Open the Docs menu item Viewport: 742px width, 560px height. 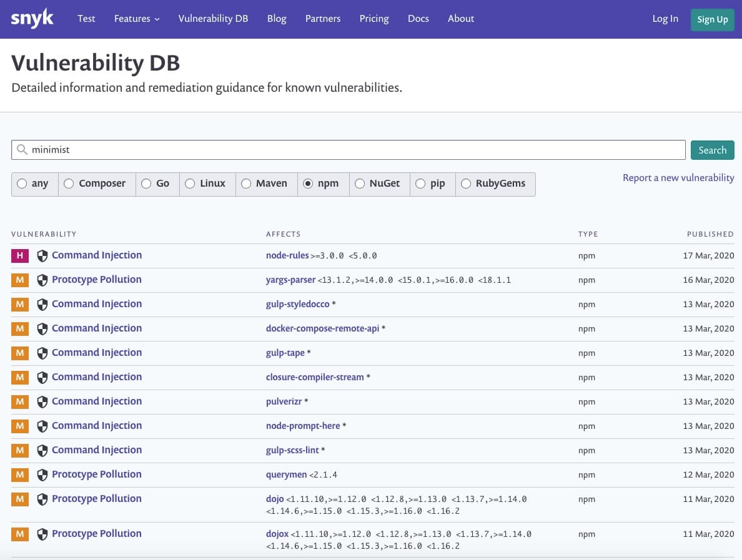click(x=418, y=19)
